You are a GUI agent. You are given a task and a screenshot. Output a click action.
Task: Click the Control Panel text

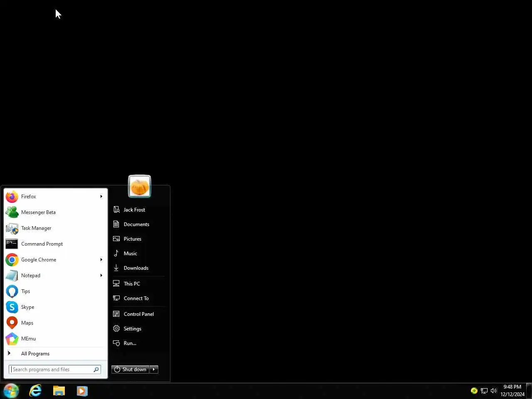139,314
